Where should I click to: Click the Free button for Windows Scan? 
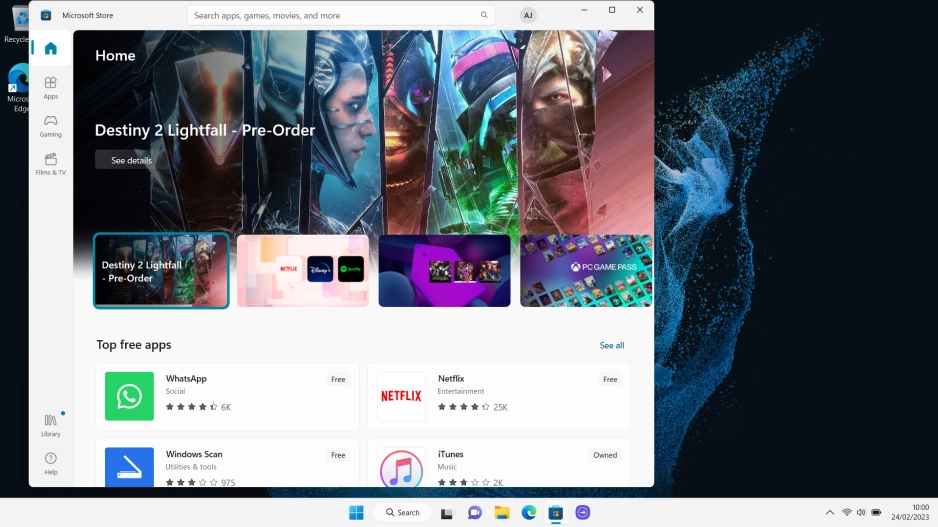click(338, 455)
